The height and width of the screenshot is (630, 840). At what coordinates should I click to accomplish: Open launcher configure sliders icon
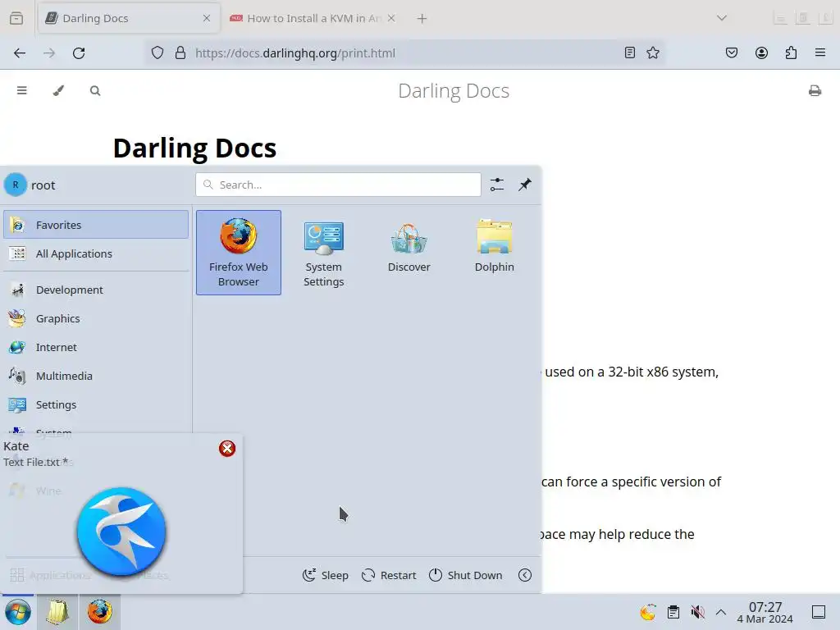pos(497,185)
